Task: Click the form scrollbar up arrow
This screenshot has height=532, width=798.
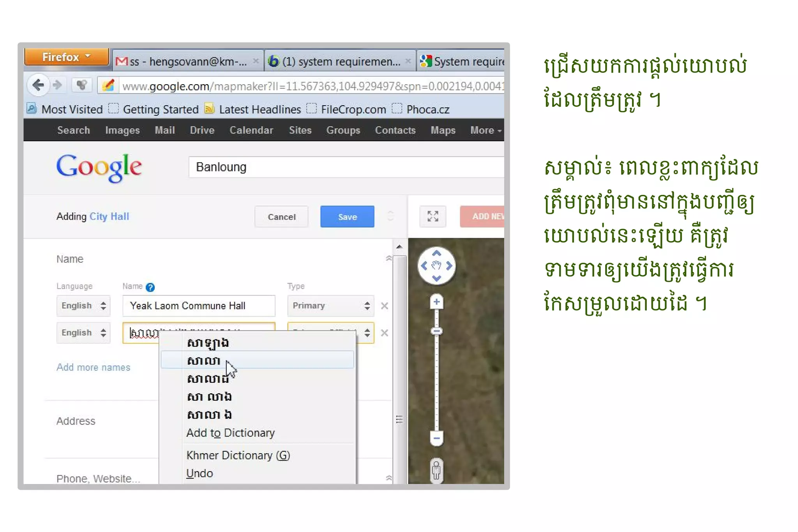Action: (399, 247)
